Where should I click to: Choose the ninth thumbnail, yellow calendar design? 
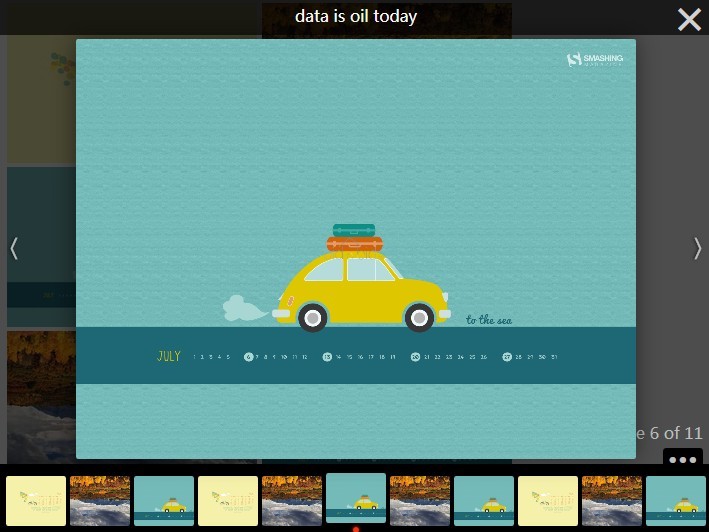(548, 501)
